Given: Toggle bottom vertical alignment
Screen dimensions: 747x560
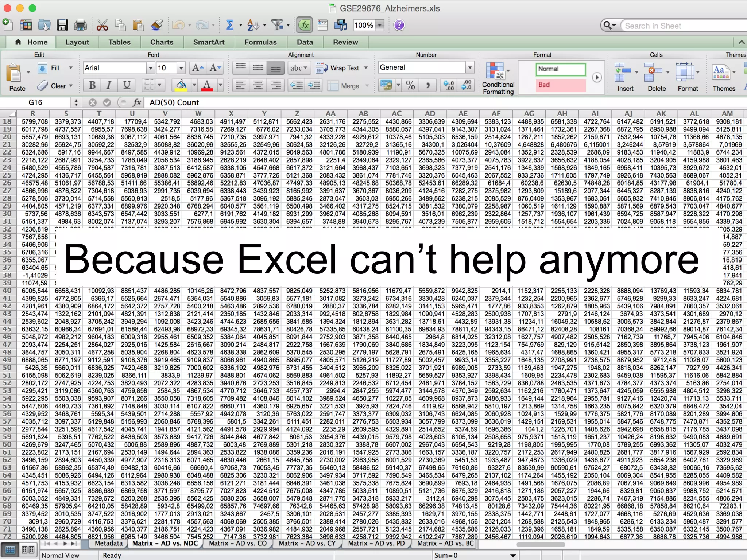Looking at the screenshot, I should (276, 68).
